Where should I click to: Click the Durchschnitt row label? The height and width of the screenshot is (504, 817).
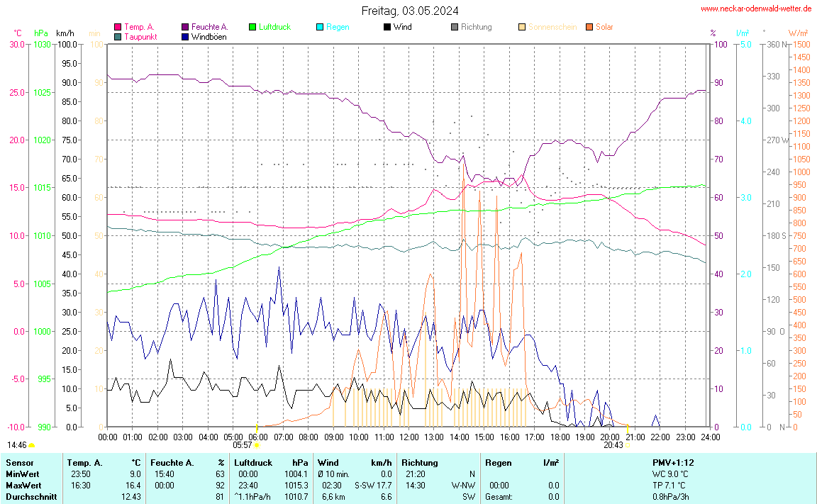27,497
